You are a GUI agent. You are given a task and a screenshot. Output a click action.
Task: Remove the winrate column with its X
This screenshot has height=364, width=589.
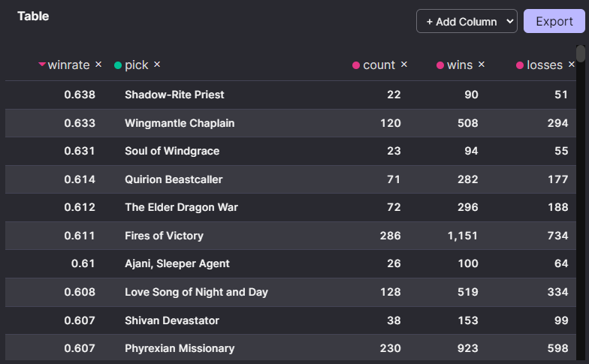(x=98, y=65)
